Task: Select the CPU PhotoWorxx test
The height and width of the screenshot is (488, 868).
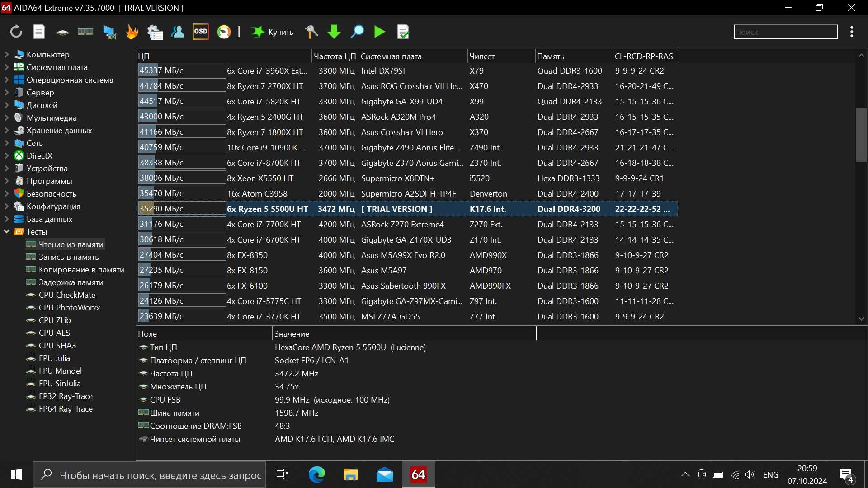Action: 69,308
